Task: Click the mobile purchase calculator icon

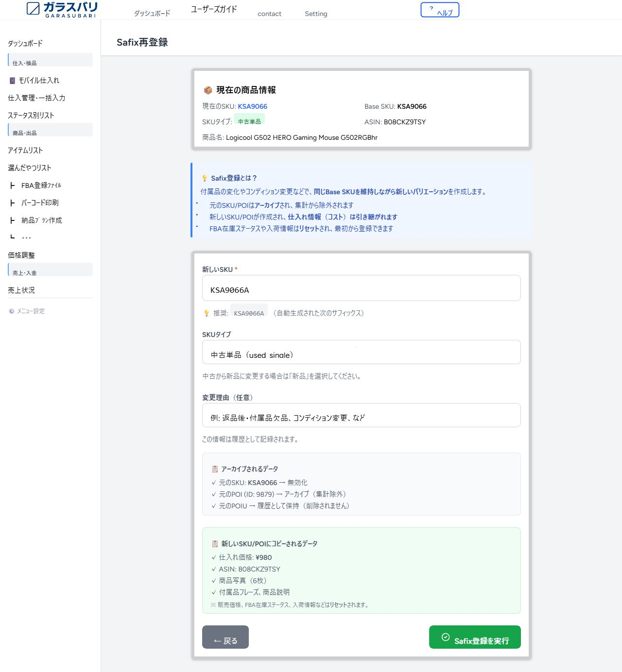Action: pos(13,81)
